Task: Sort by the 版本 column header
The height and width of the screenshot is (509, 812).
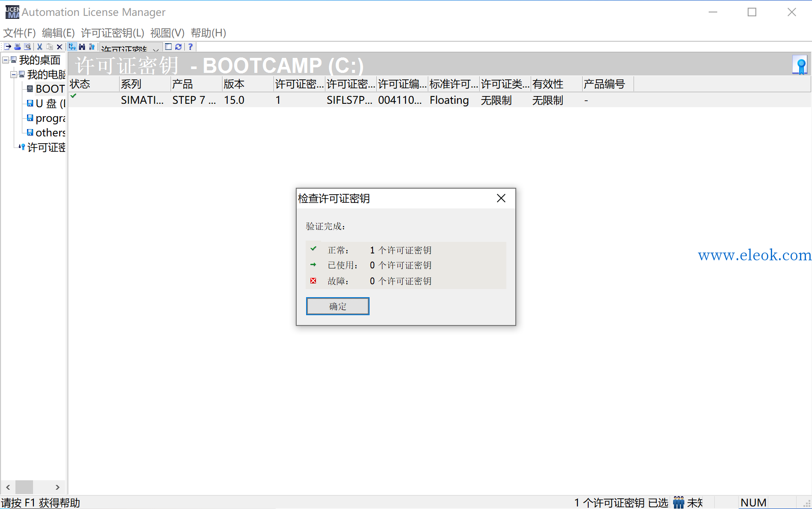Action: point(248,84)
